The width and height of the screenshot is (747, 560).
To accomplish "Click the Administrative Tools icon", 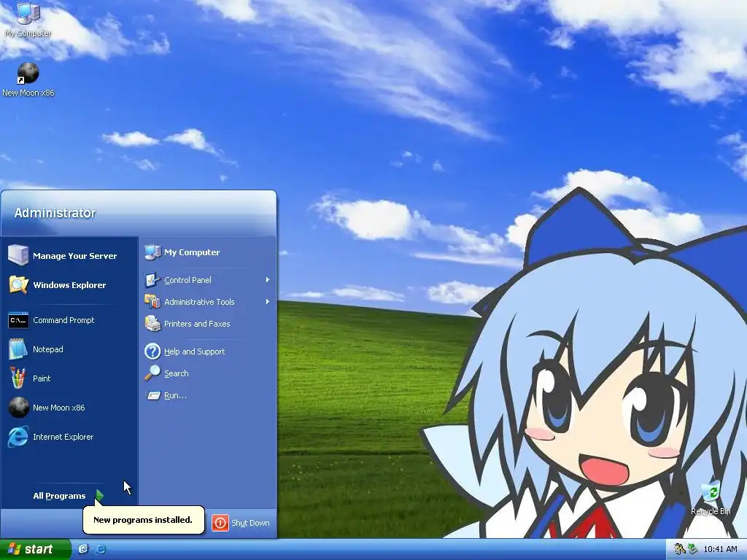I will pos(152,301).
